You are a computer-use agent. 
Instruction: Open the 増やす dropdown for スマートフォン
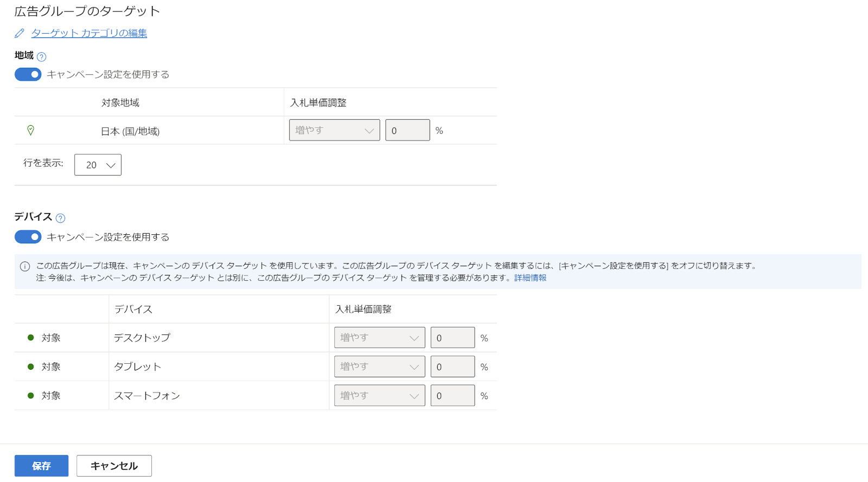379,395
